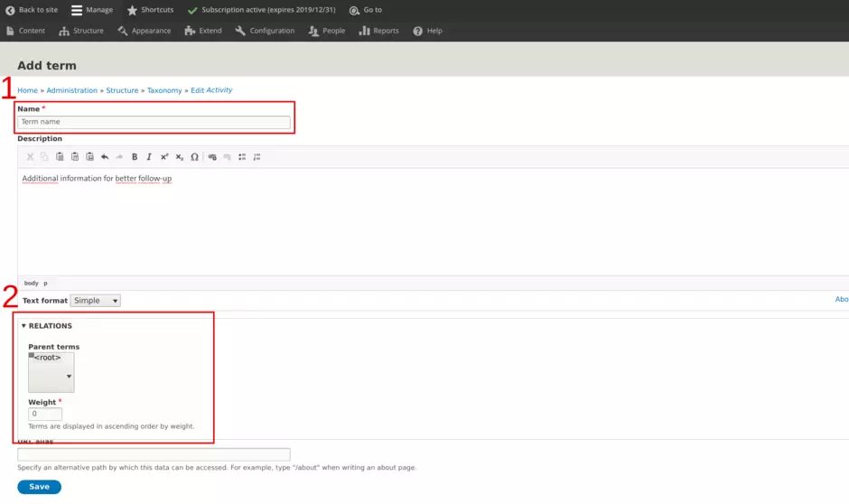Click the Bold formatting icon
Image resolution: width=849 pixels, height=504 pixels.
[135, 157]
